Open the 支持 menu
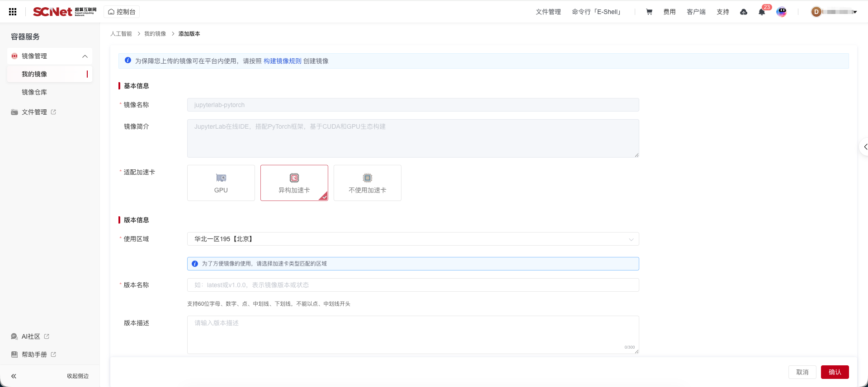 (723, 12)
